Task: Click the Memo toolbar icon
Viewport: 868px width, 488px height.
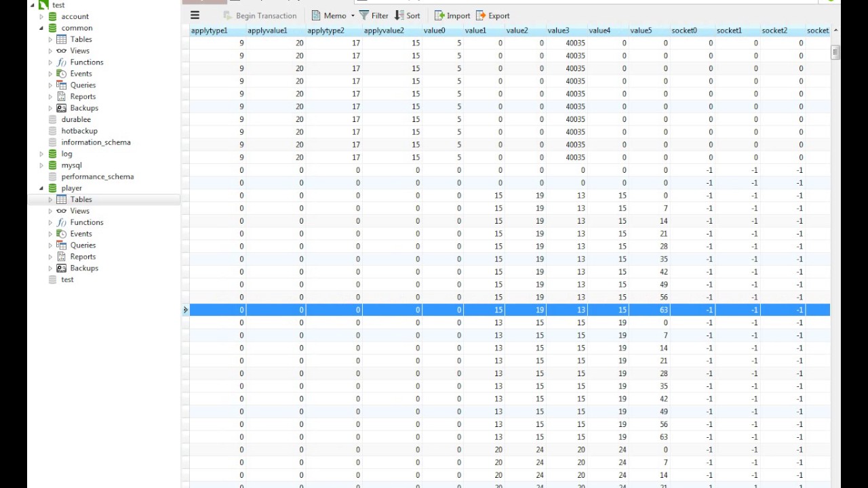Action: tap(316, 15)
